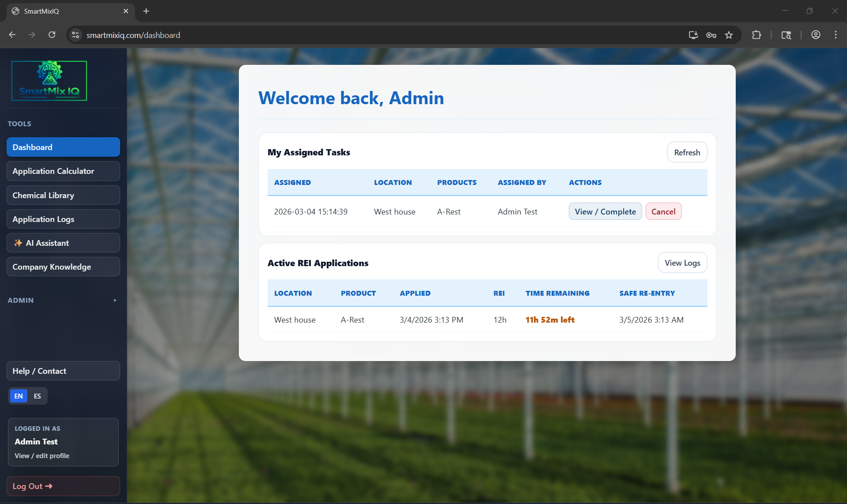Image resolution: width=847 pixels, height=504 pixels.
Task: Reload the dashboard page
Action: point(52,35)
